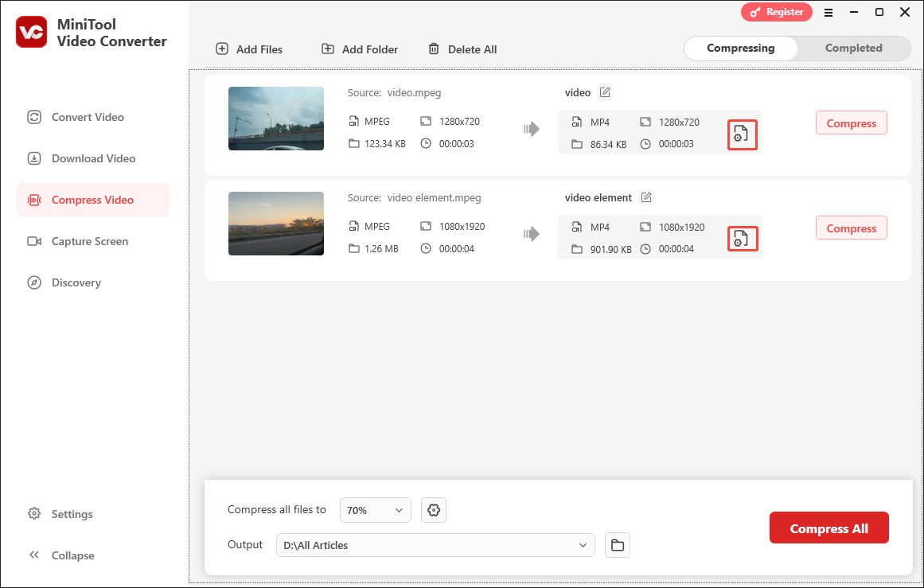Viewport: 924px width, 588px height.
Task: Browse output folder icon
Action: (x=617, y=545)
